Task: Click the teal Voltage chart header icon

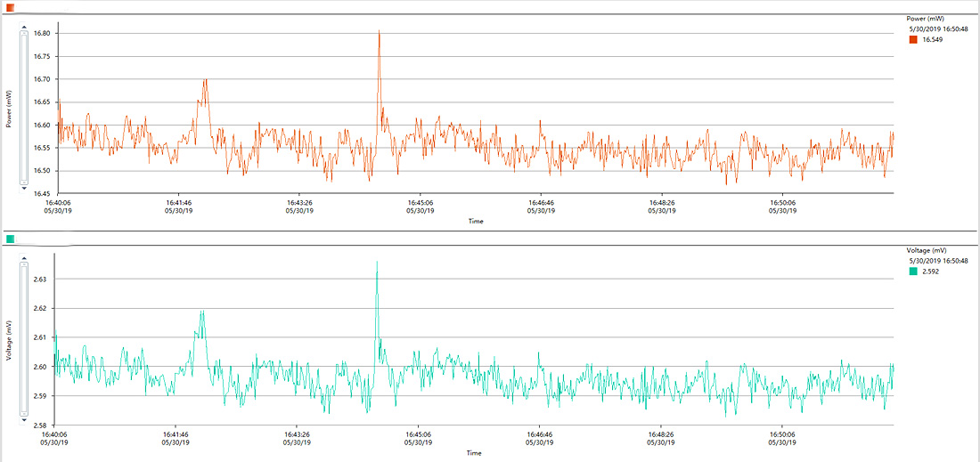Action: click(10, 239)
